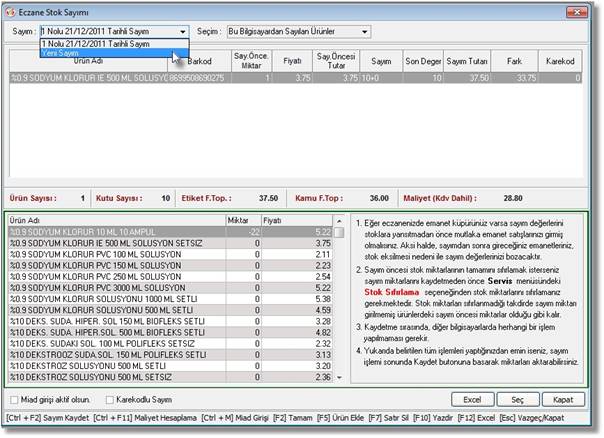Select the counted Sodyum Klorur row in top grid
Screen dimensions: 604x438
click(200, 76)
